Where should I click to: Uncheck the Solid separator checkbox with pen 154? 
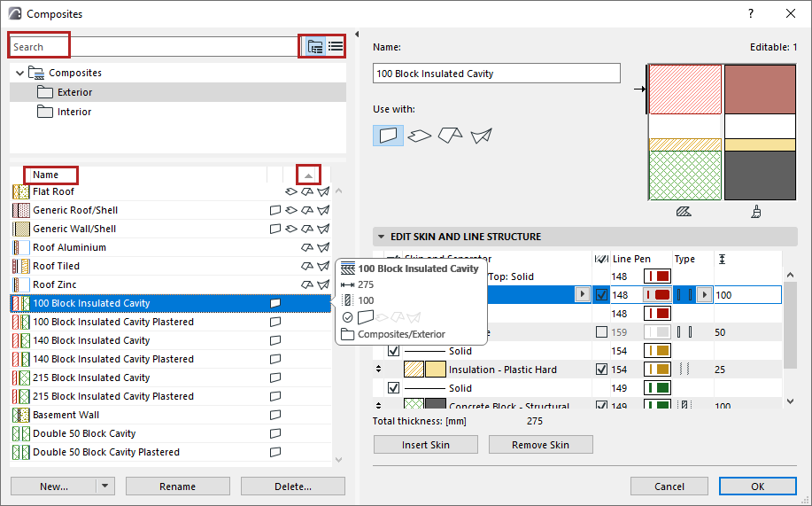point(393,350)
